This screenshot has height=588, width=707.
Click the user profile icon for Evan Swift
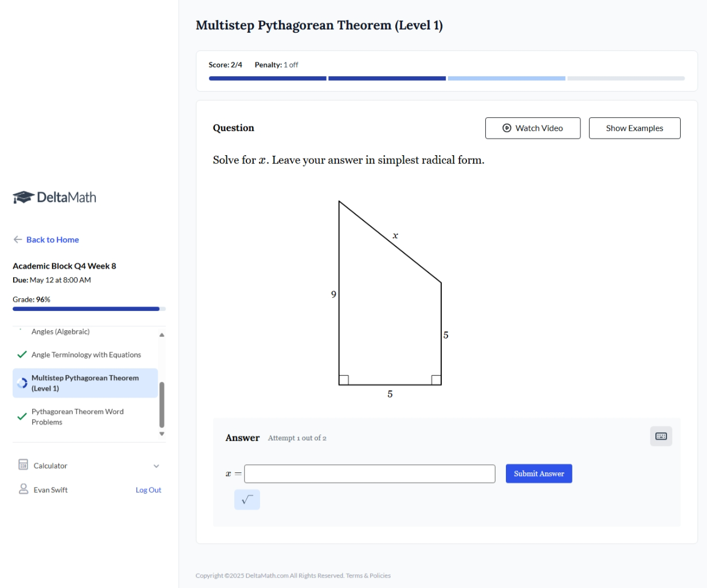point(23,489)
